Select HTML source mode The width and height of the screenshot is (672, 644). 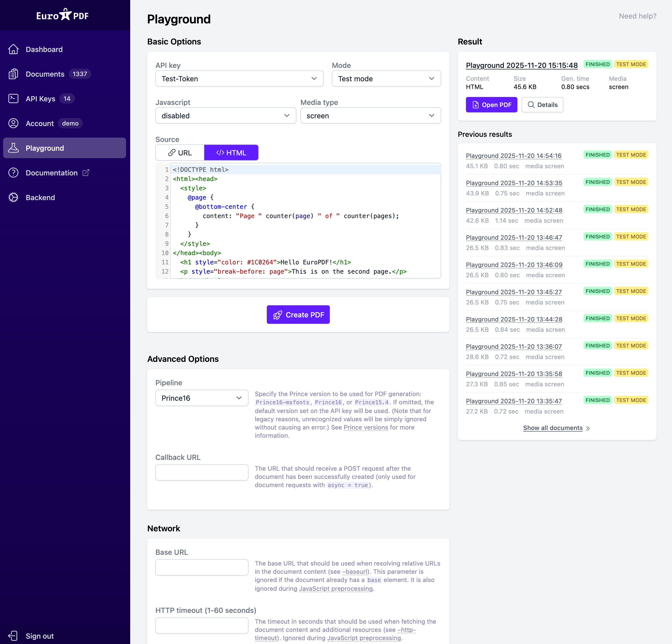(x=231, y=153)
